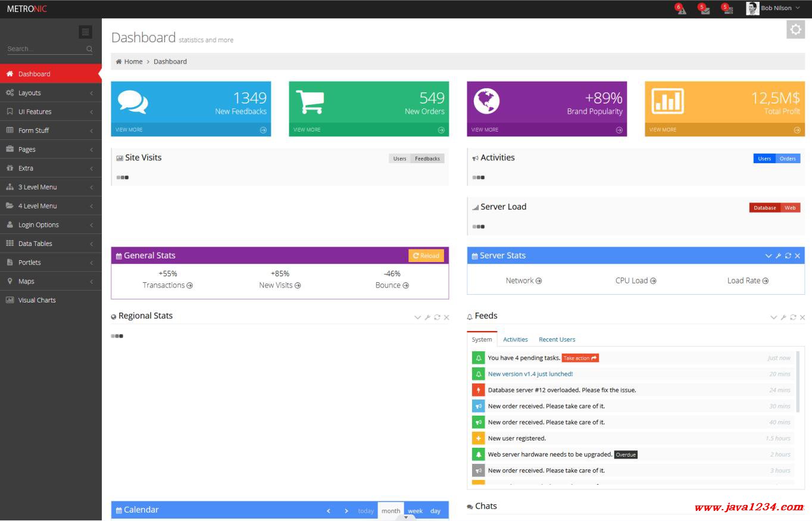Screen dimensions: 812x521
Task: Switch Activities toggle to Orders
Action: [x=788, y=158]
